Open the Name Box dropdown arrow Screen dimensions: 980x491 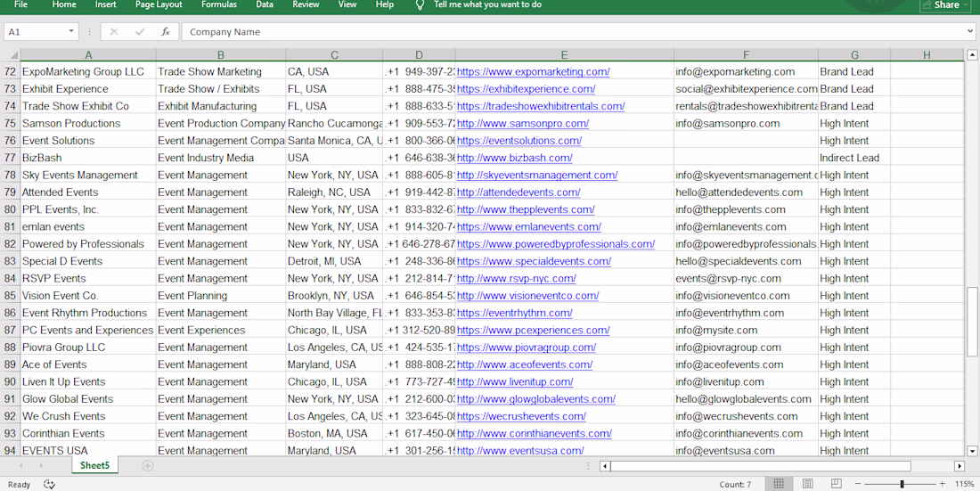[x=71, y=31]
